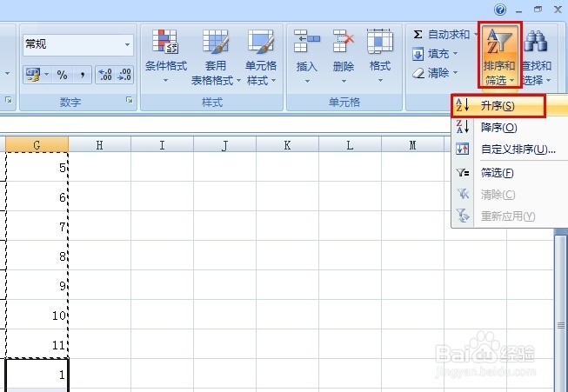Open Find & Select (查找和选择) binoculars icon
The height and width of the screenshot is (392, 568).
536,41
